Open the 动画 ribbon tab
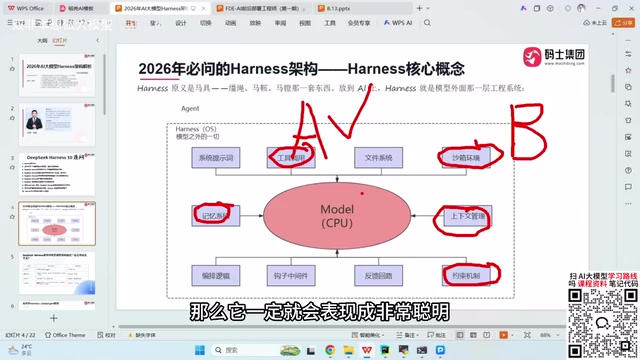640x360 pixels. [230, 23]
